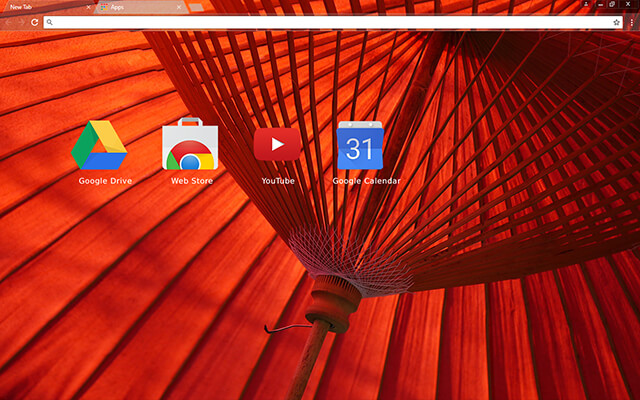Reload the current page

pos(35,22)
